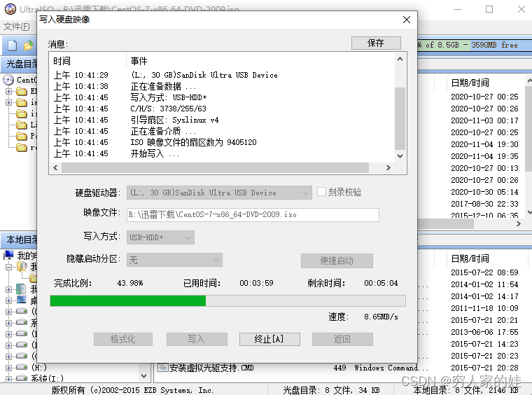Screen dimensions: 532x395
Task: Select the message row 开始写入 ...
Action: (222, 153)
